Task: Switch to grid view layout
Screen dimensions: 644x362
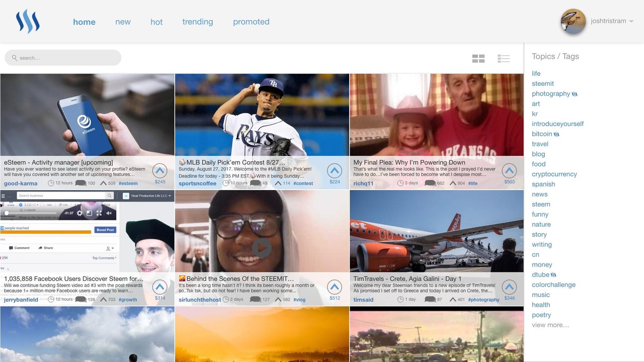Action: coord(478,59)
